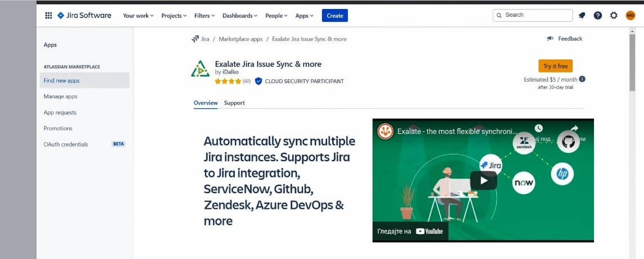The width and height of the screenshot is (644, 259).
Task: Click the Estimated $5 / month text
Action: [550, 80]
